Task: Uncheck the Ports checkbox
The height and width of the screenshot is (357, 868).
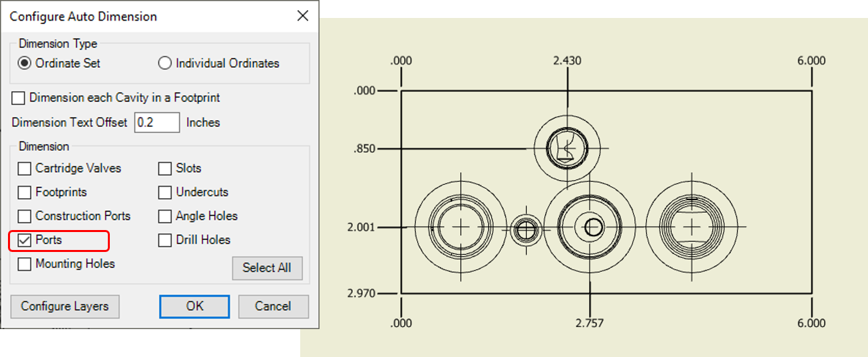Action: [25, 241]
